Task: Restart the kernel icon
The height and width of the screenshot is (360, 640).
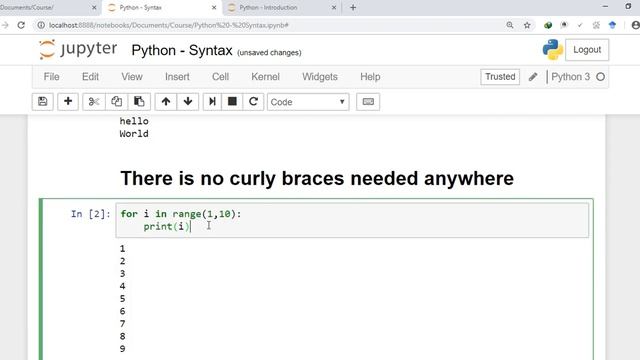Action: coord(253,102)
